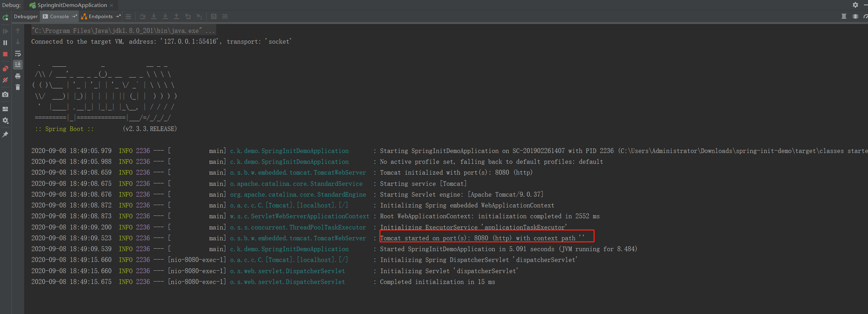The image size is (868, 314).
Task: Open Evaluate Expression calculator icon
Action: [214, 16]
